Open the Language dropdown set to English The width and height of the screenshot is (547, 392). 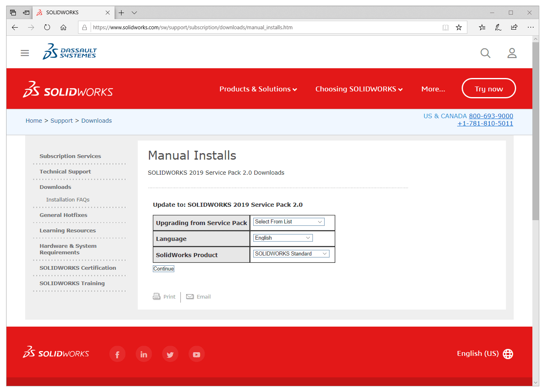283,238
